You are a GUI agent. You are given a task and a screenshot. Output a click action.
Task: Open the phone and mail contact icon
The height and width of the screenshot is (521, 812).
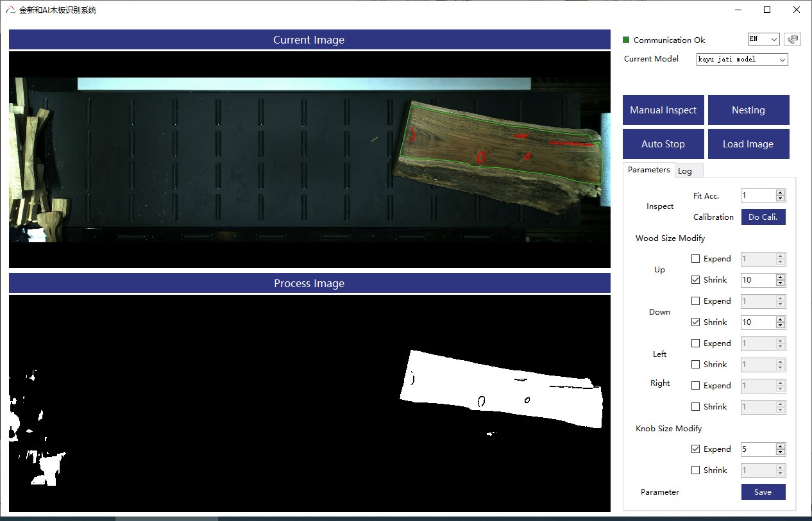point(792,39)
